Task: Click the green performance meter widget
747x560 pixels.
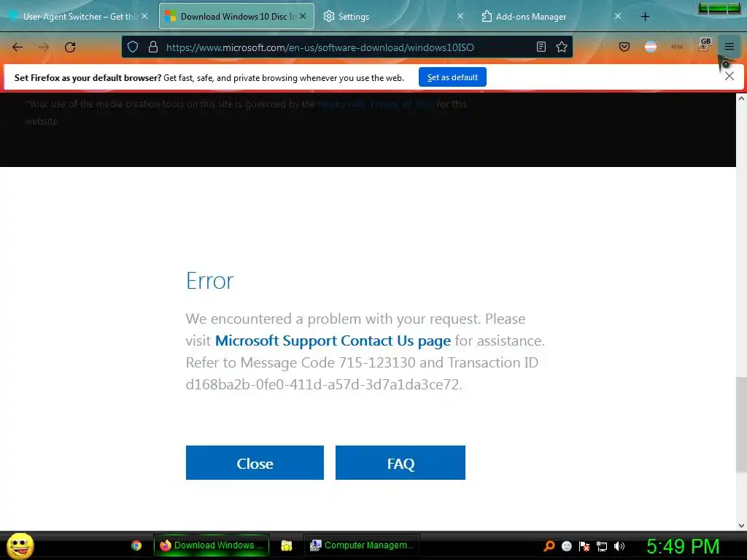Action: coord(719,8)
